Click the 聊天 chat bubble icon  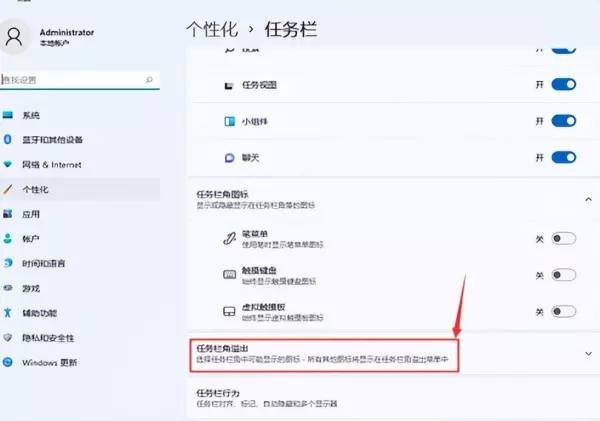pyautogui.click(x=229, y=158)
